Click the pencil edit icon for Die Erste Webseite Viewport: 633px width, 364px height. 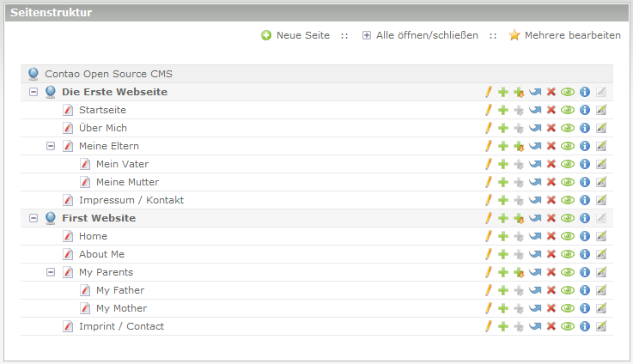tap(488, 92)
